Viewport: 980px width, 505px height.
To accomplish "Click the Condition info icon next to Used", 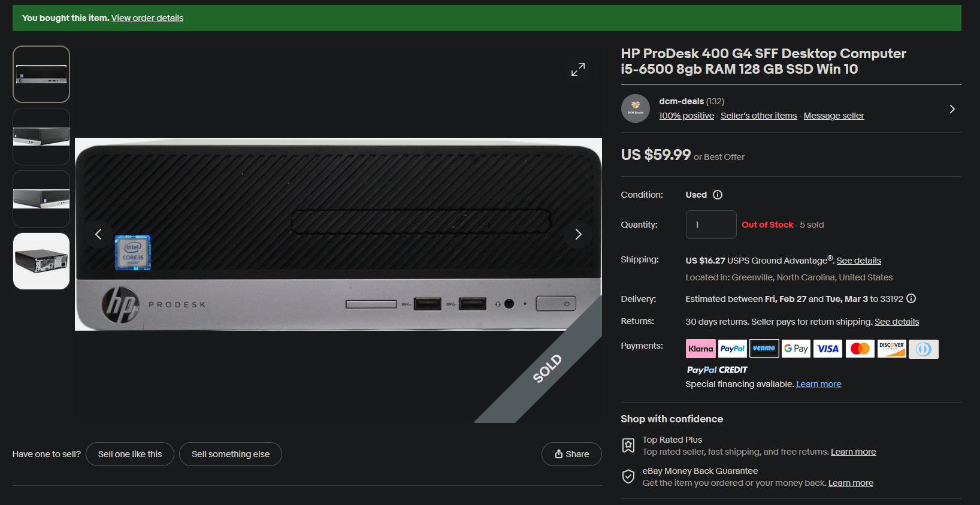I will [x=718, y=195].
